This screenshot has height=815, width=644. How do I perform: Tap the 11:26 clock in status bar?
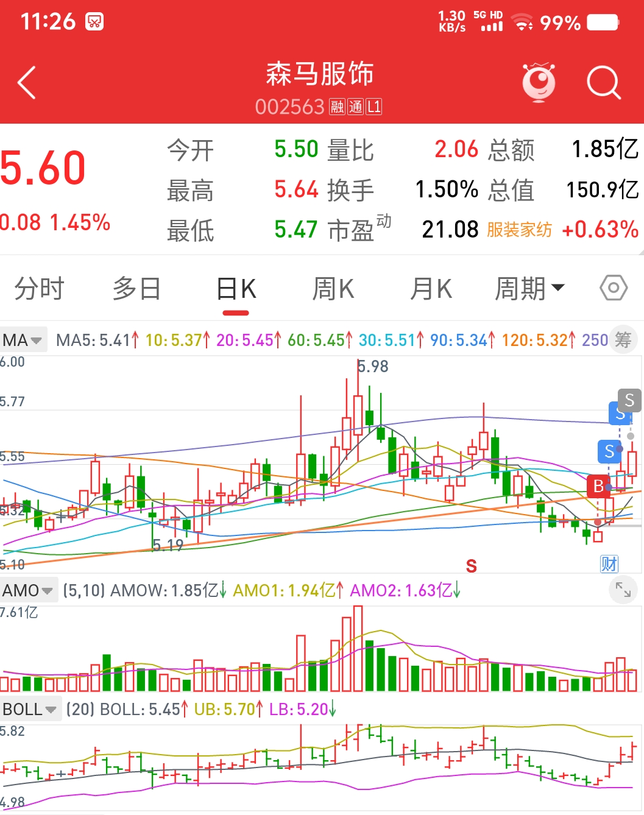(48, 22)
